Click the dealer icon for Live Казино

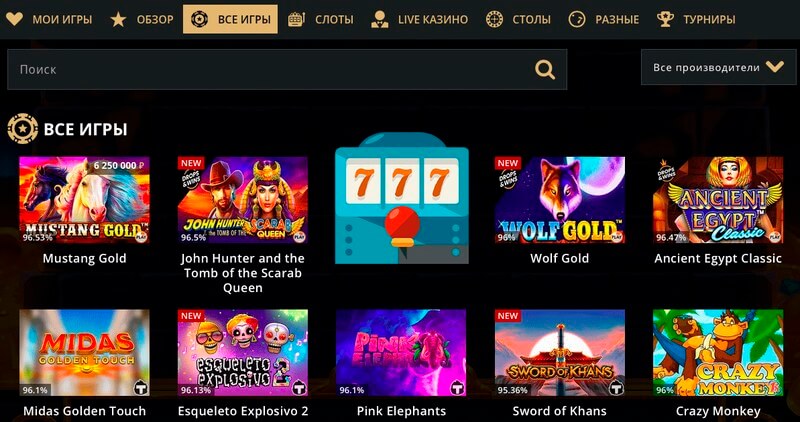click(x=380, y=19)
